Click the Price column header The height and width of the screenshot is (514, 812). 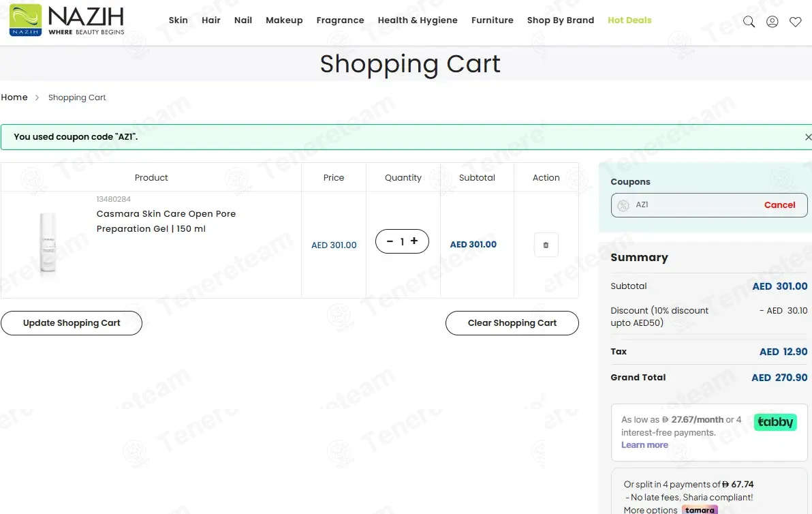(334, 178)
